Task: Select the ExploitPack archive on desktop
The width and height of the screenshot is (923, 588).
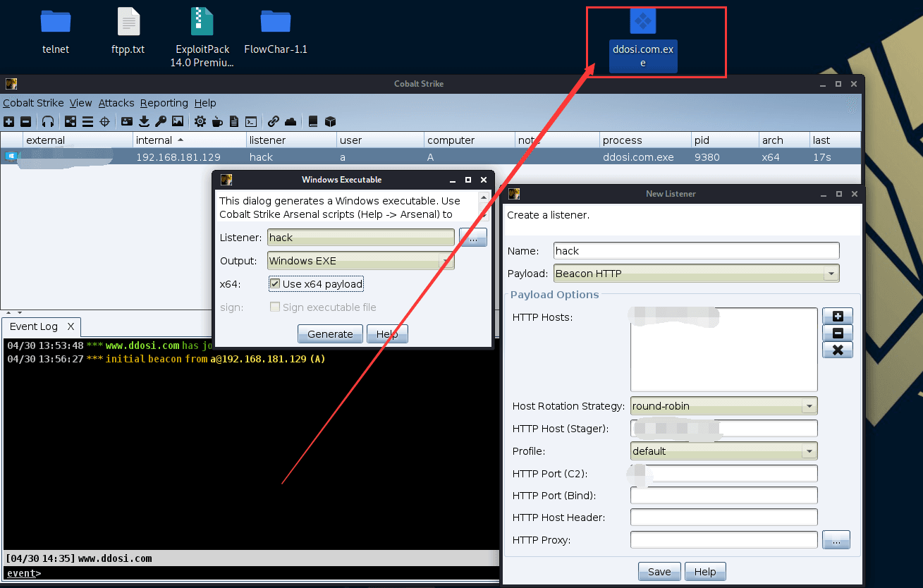Action: pyautogui.click(x=202, y=37)
